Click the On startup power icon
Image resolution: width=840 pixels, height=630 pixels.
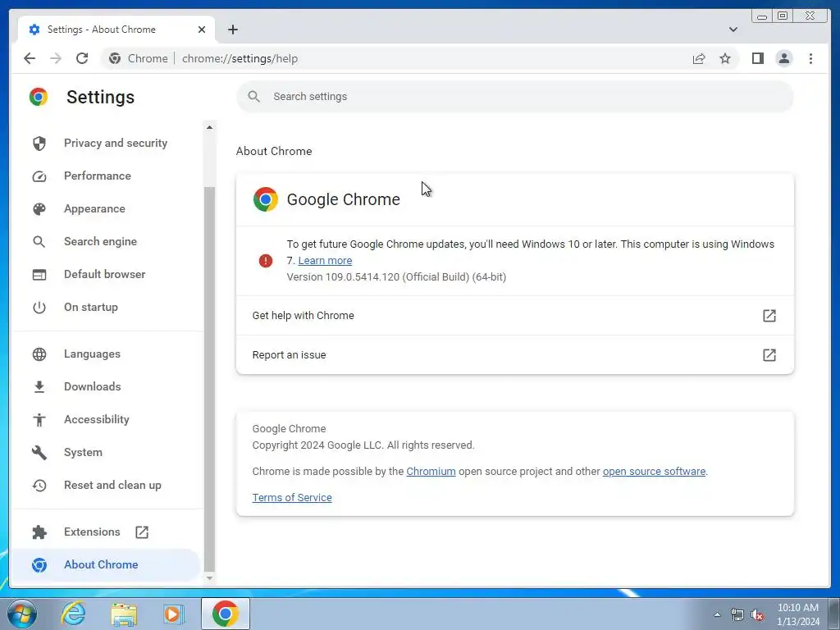pyautogui.click(x=39, y=308)
